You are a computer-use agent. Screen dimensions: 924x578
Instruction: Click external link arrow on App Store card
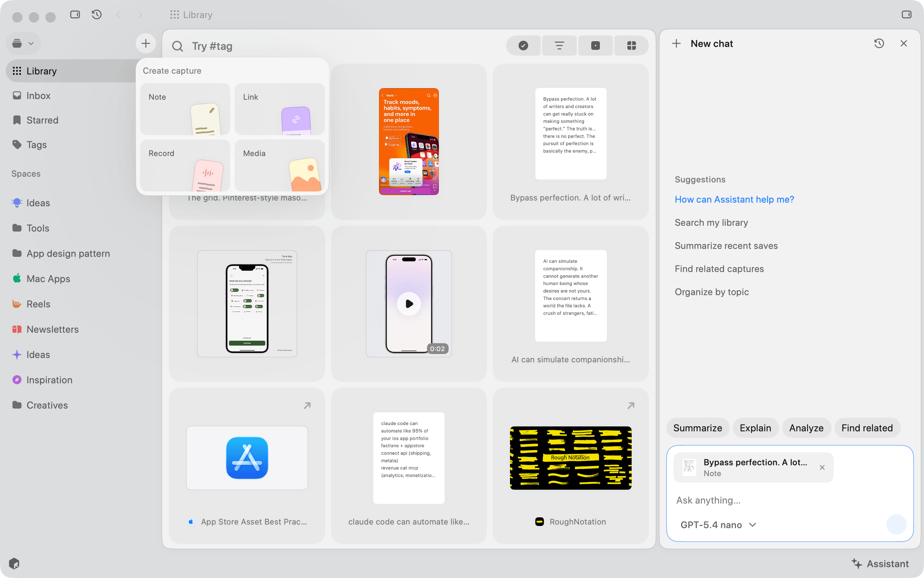point(307,405)
